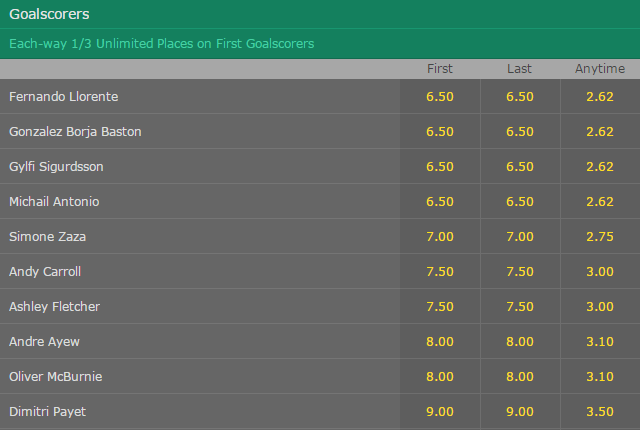Viewport: 640px width, 430px height.
Task: Select Fernando Llorente First goalscorer odds 6.50
Action: pos(440,96)
